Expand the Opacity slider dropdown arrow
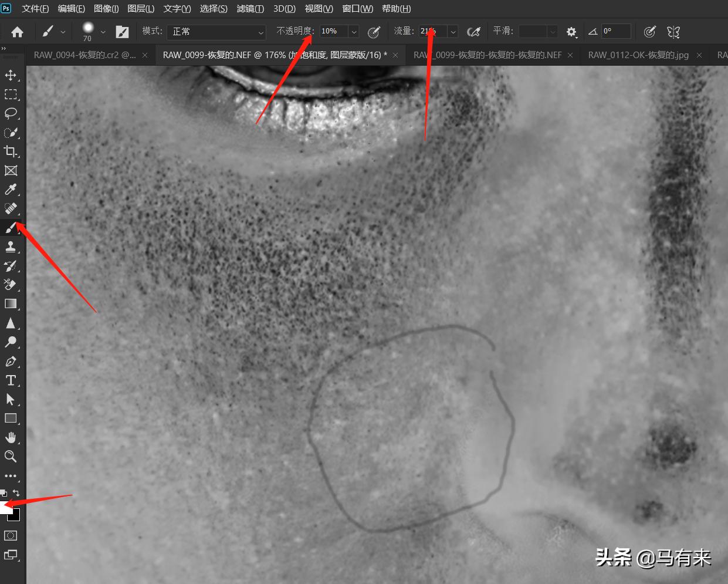 point(354,32)
